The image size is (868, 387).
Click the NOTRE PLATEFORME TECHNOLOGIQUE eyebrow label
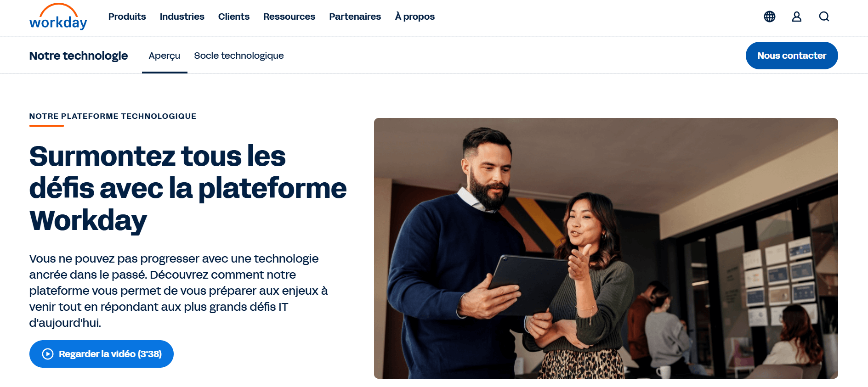coord(113,116)
